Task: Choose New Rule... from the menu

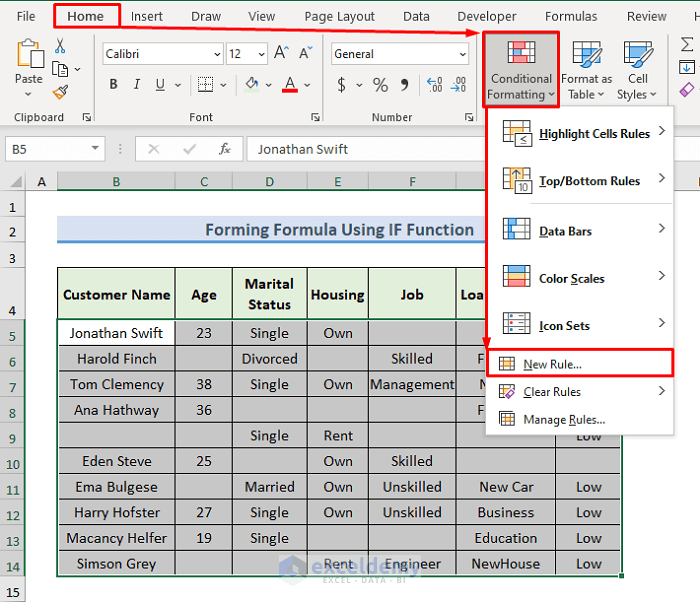Action: coord(579,364)
